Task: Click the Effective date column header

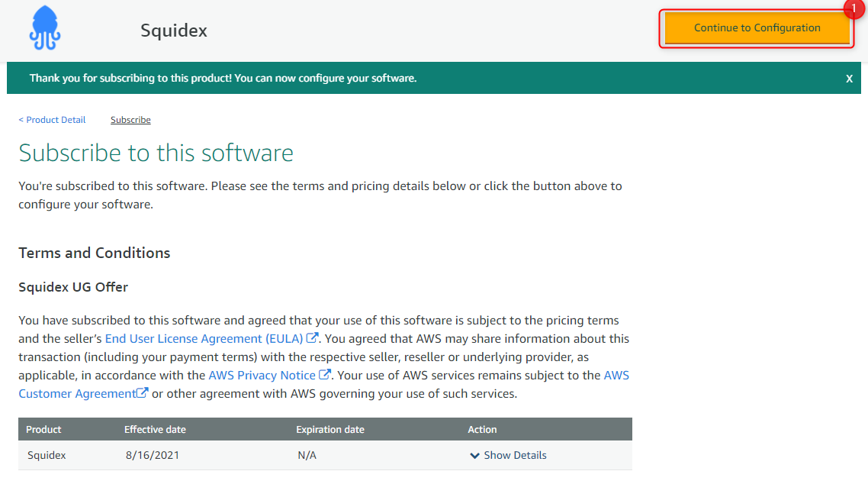Action: pyautogui.click(x=155, y=429)
